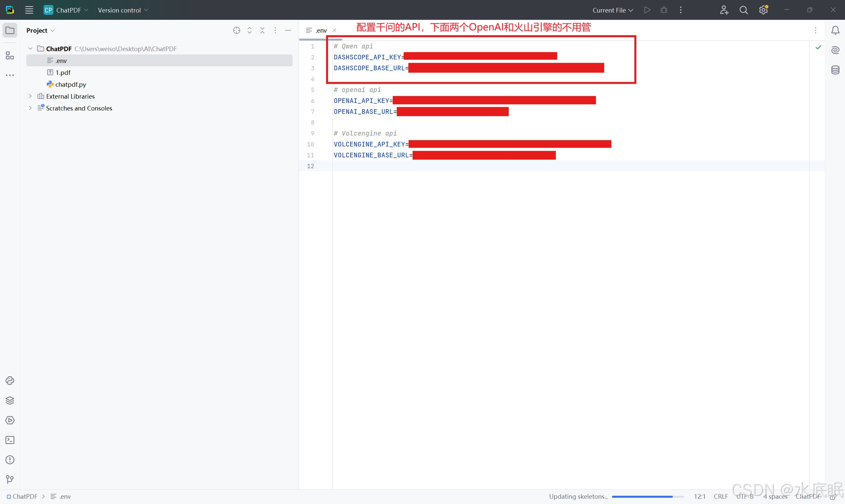
Task: Open the Python Packages tool window
Action: point(10,380)
